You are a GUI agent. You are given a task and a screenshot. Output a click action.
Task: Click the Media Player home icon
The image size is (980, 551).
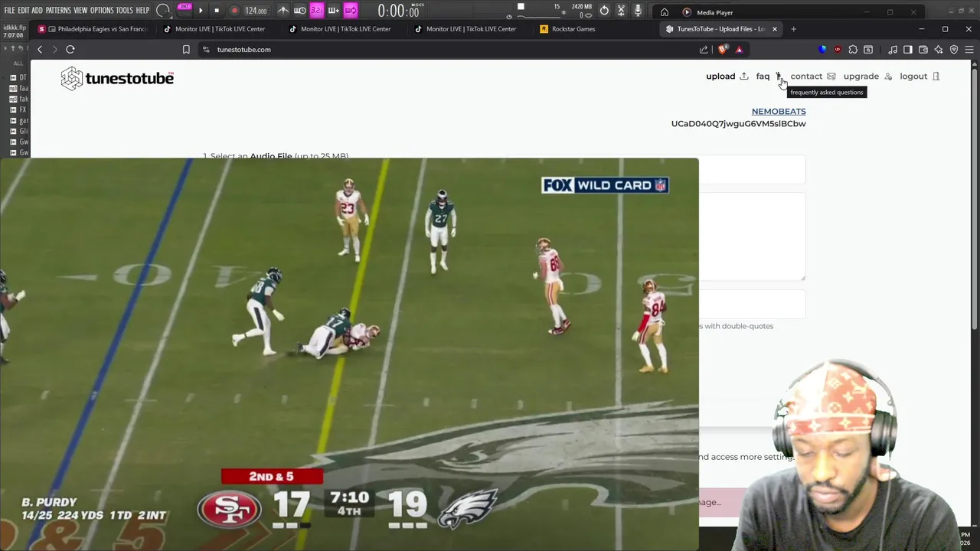tap(665, 12)
